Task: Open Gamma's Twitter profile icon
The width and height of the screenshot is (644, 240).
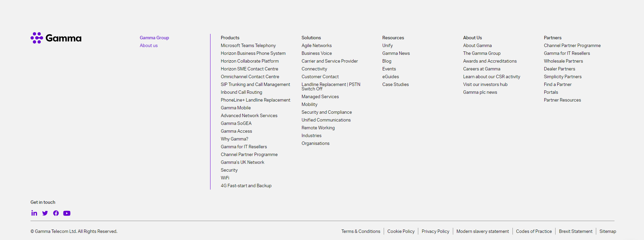Action: tap(45, 213)
